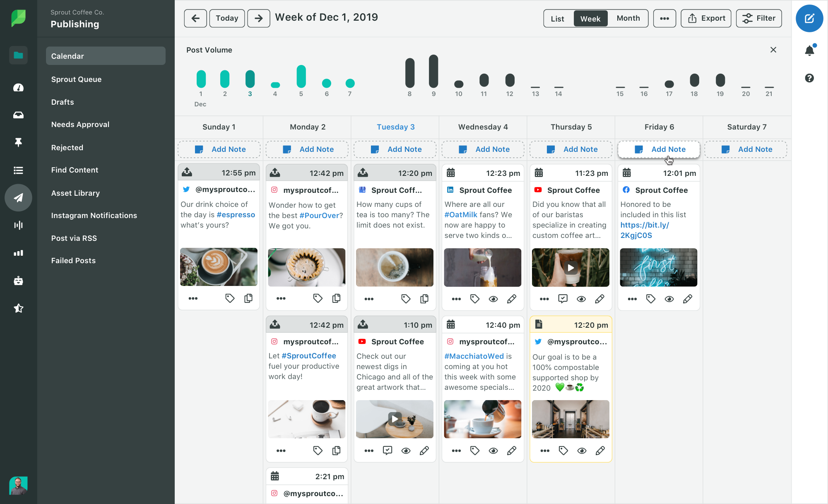The height and width of the screenshot is (504, 828).
Task: Select day 9 bar in Post Volume chart
Action: point(433,71)
